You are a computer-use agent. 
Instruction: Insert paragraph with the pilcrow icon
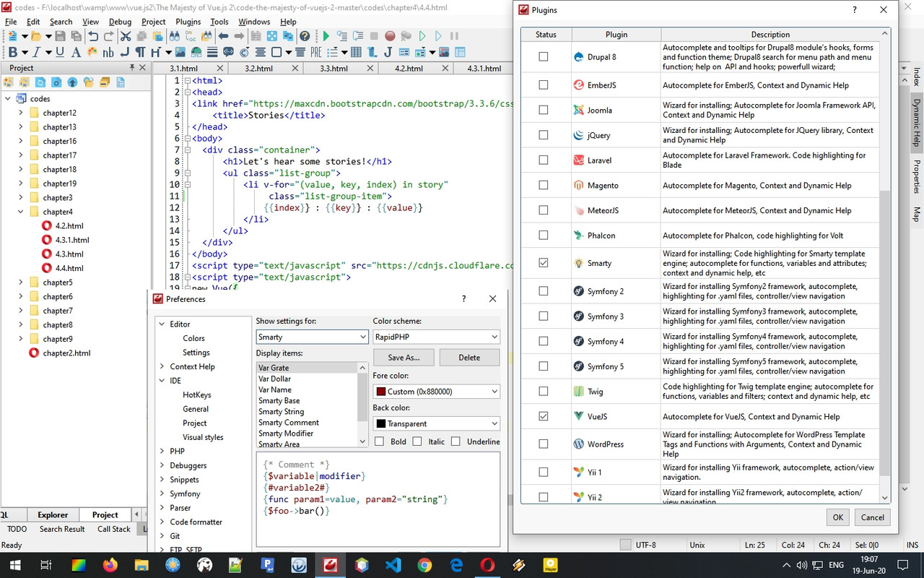coord(140,52)
